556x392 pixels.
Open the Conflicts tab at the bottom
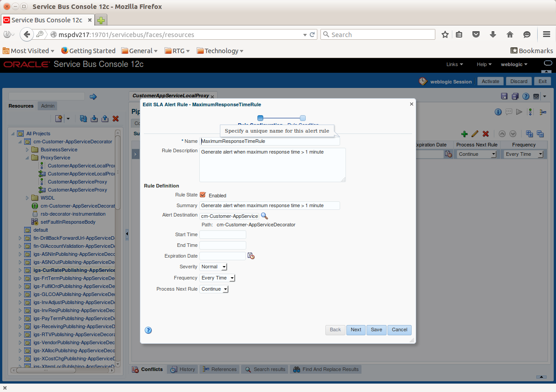[147, 369]
